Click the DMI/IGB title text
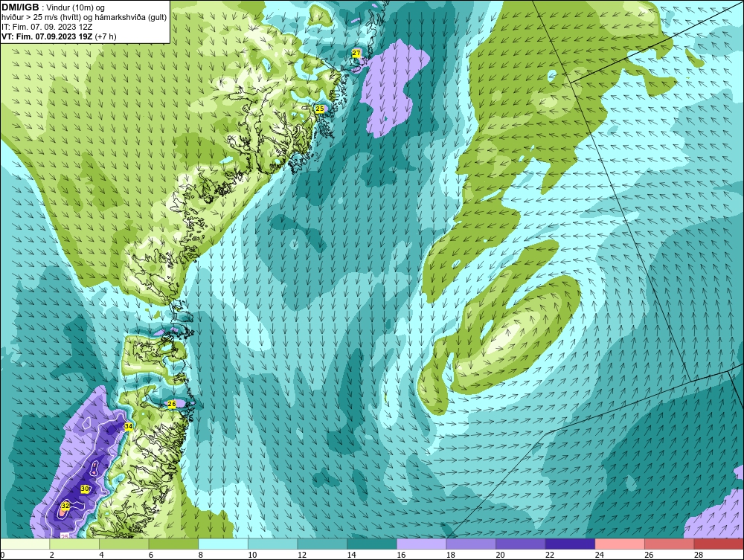 [x=20, y=7]
